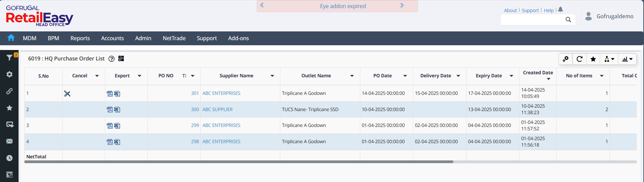Expand the PO Date column filter arrow

point(405,76)
